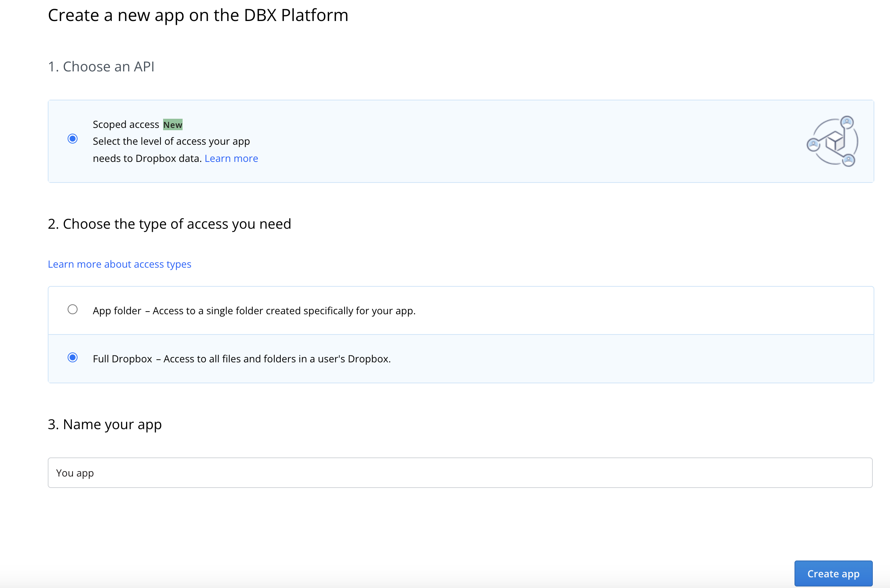The height and width of the screenshot is (588, 890).
Task: Select the Scoped access radio button
Action: coord(73,139)
